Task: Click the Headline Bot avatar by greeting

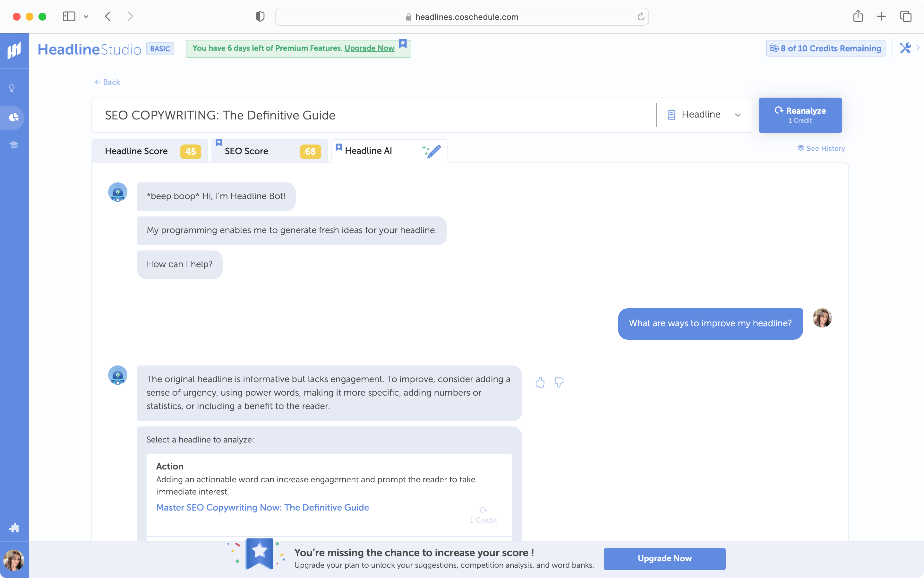Action: tap(118, 192)
